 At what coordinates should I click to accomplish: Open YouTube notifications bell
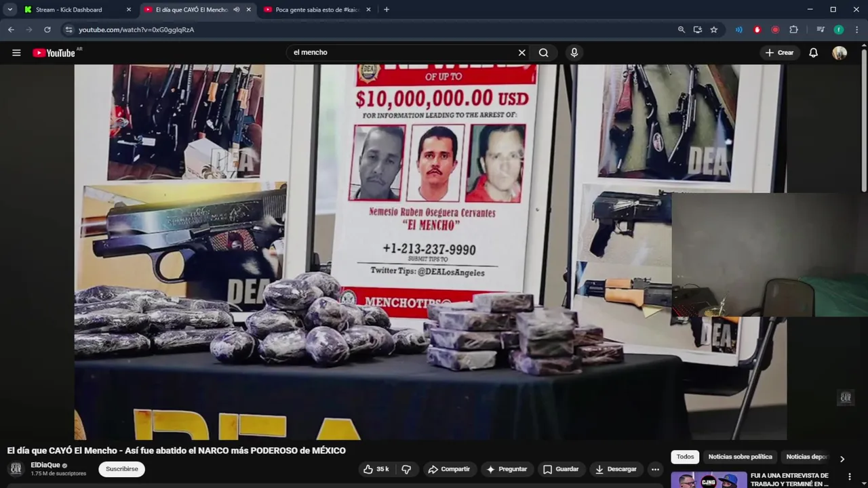(813, 53)
